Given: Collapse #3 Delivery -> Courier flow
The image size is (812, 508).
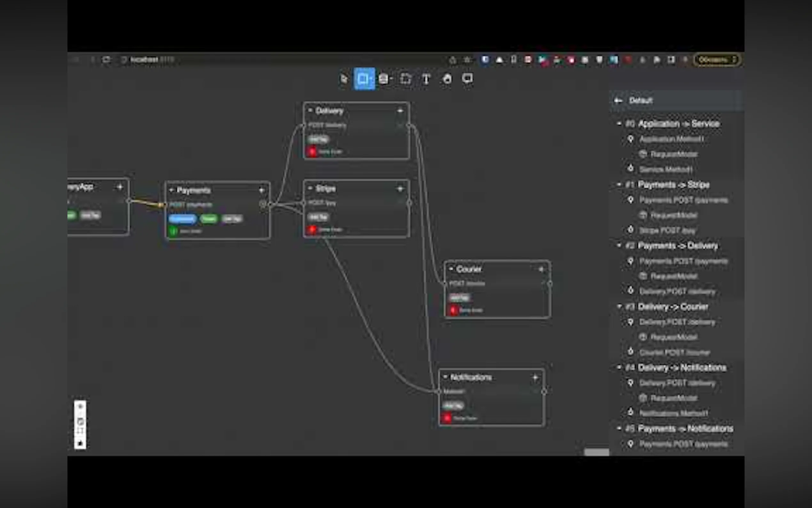Looking at the screenshot, I should pyautogui.click(x=619, y=306).
